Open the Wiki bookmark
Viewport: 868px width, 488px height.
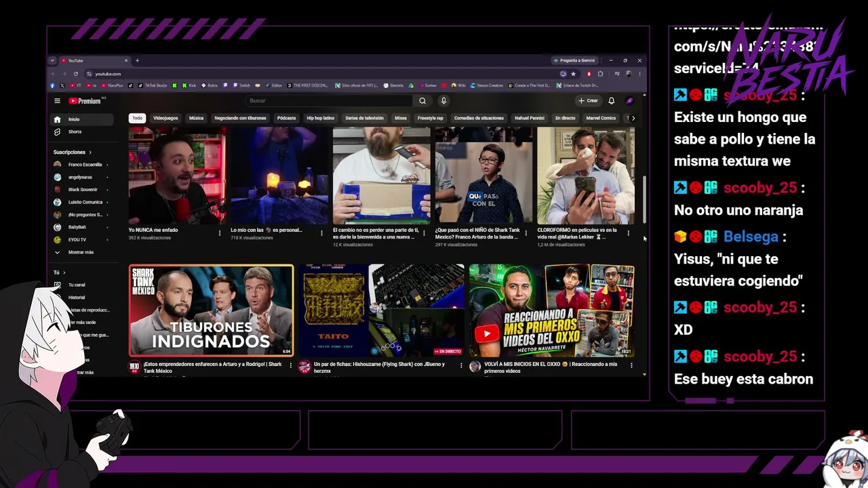[458, 85]
